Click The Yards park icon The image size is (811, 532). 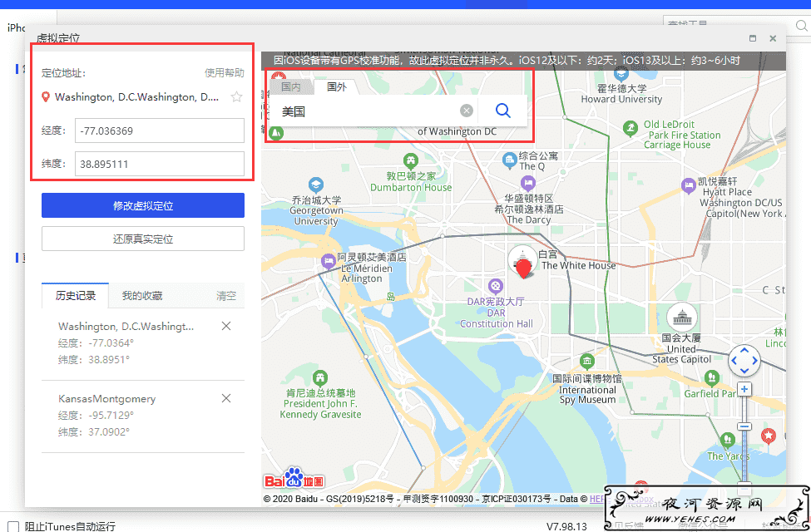[x=727, y=441]
